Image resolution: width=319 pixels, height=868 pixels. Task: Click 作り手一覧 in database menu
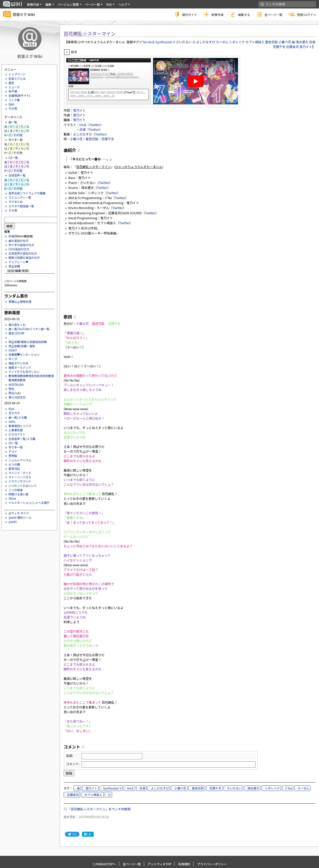15,140
